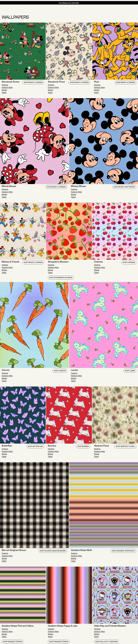Viewport: 138px width, 644px height.
Task: Open the Carrots wallpaper image
Action: click(x=34, y=325)
